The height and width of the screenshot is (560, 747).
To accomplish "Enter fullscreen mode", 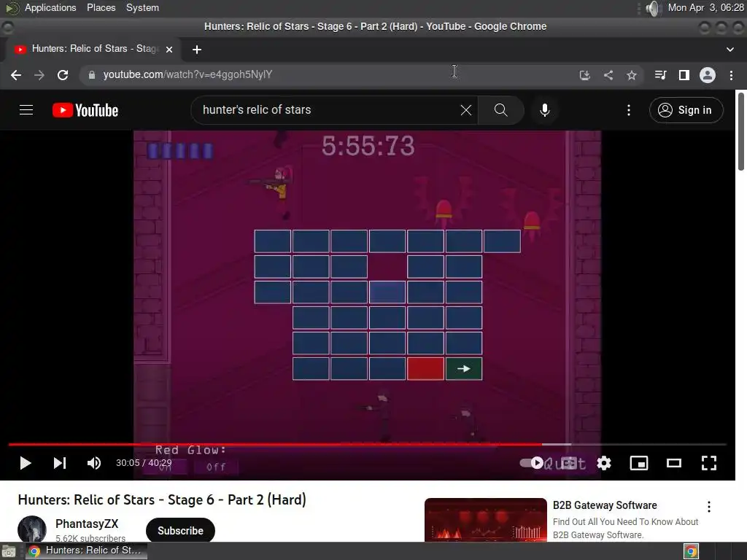I will tap(709, 463).
